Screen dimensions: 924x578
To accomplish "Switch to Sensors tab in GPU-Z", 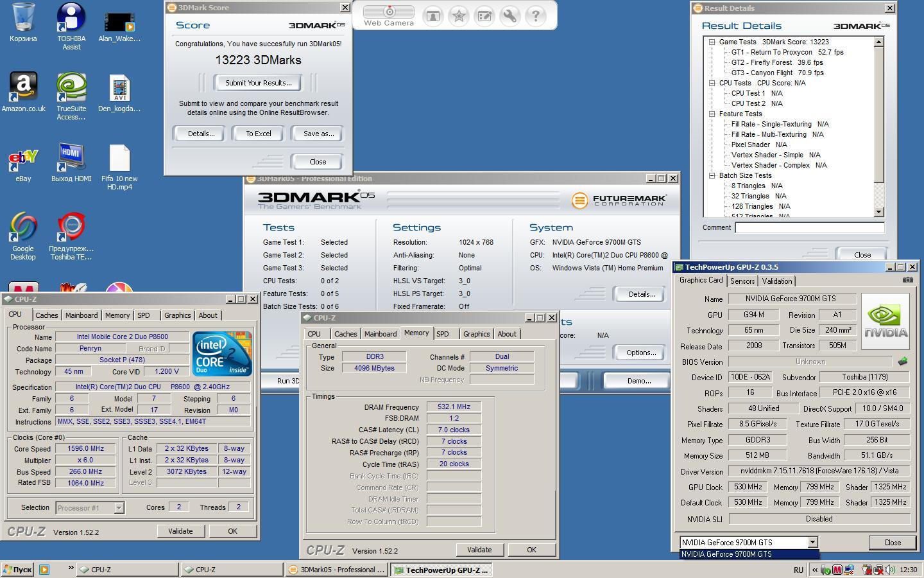I will [x=742, y=281].
